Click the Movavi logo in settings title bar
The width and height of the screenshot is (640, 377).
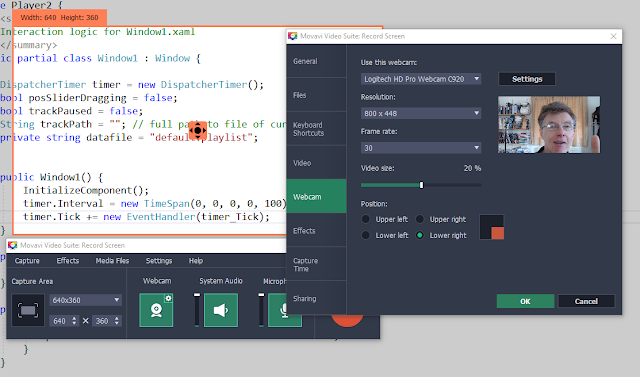[293, 36]
